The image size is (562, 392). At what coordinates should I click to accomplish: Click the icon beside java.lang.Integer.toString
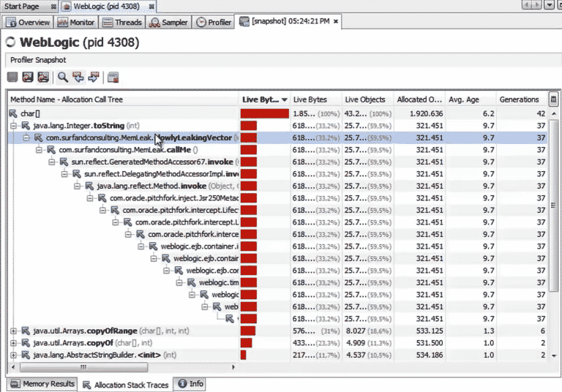point(26,126)
